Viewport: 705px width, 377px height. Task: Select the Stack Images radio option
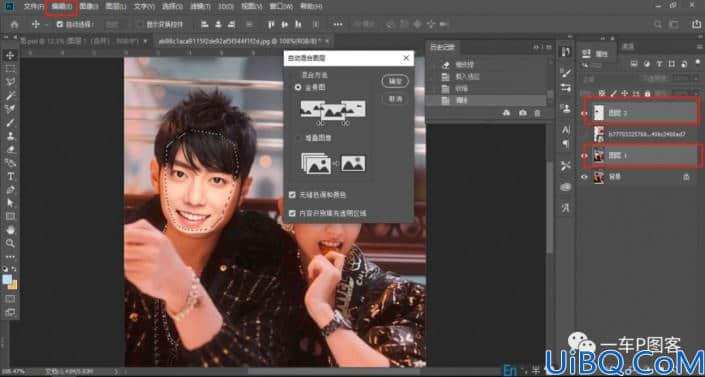pos(298,139)
